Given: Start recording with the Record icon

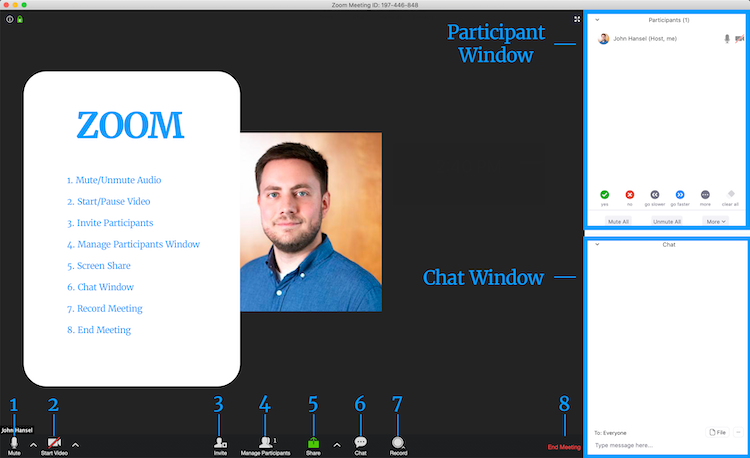Looking at the screenshot, I should coord(398,442).
